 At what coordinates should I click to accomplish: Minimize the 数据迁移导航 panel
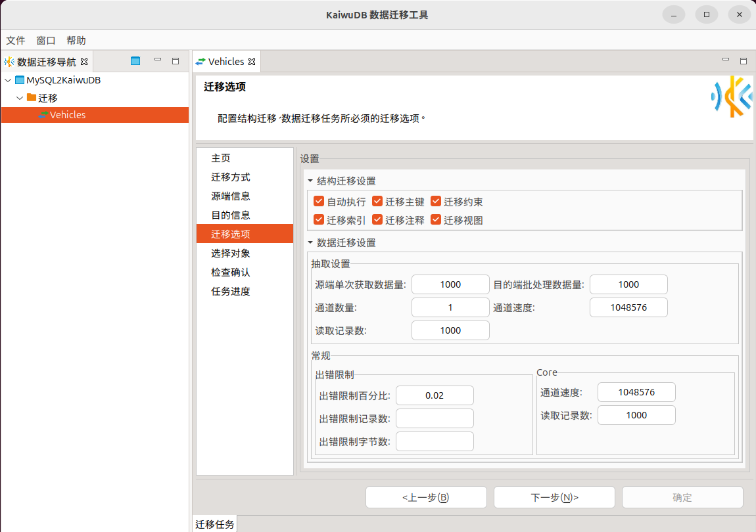158,60
